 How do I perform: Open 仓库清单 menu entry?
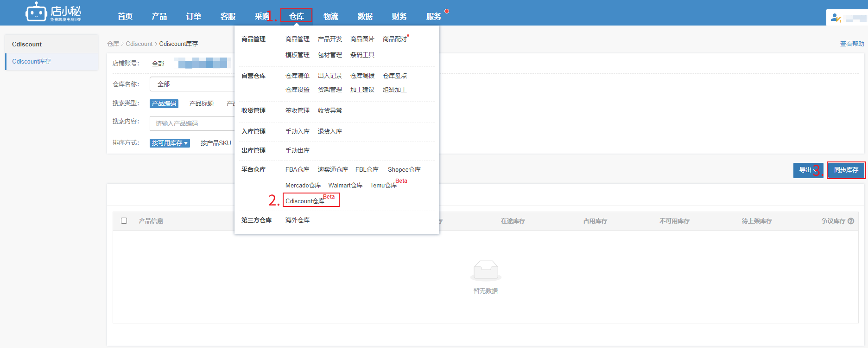tap(298, 76)
